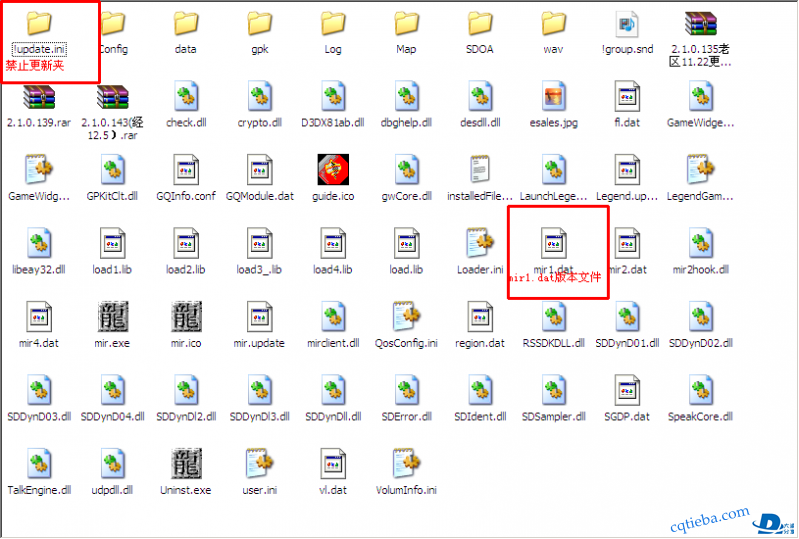This screenshot has height=539, width=799.
Task: Select the udpdll.dll file icon
Action: (113, 463)
